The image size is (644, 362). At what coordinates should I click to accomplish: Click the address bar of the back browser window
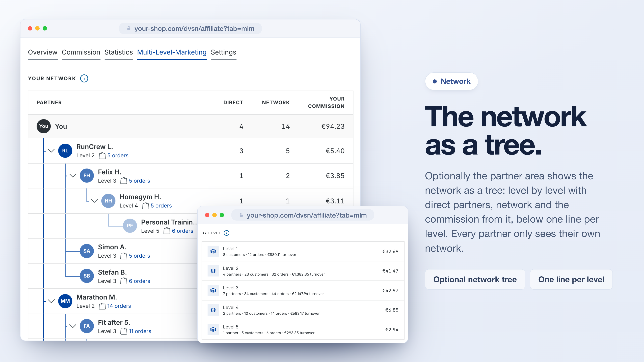(x=190, y=28)
